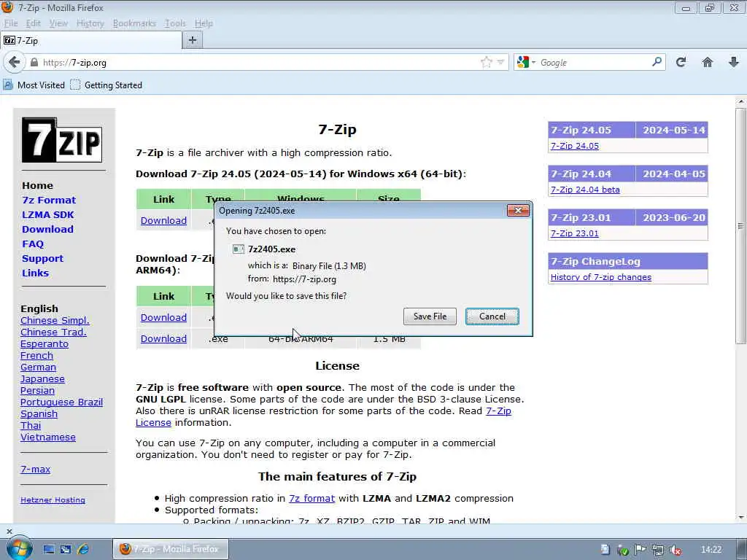
Task: Click the muted volume tray icon
Action: pyautogui.click(x=675, y=550)
